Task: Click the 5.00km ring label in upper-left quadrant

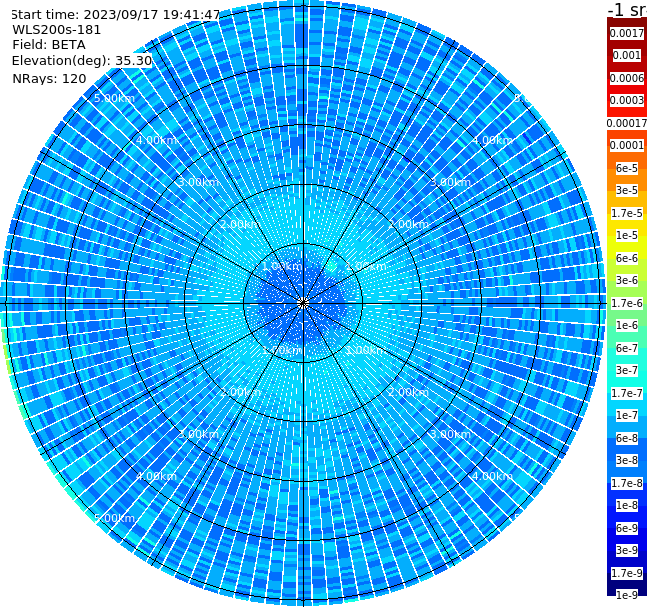Action: click(x=114, y=98)
